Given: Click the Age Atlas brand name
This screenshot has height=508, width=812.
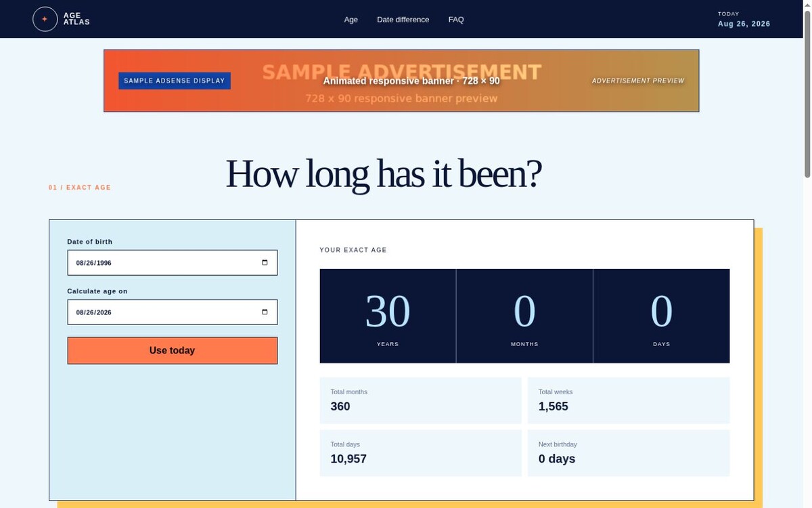Looking at the screenshot, I should point(76,19).
